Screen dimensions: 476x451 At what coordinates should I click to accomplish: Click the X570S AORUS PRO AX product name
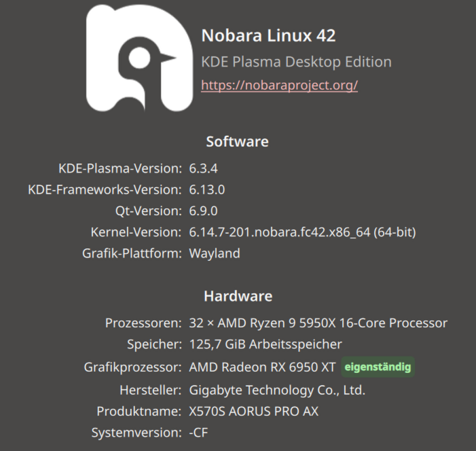(x=253, y=412)
